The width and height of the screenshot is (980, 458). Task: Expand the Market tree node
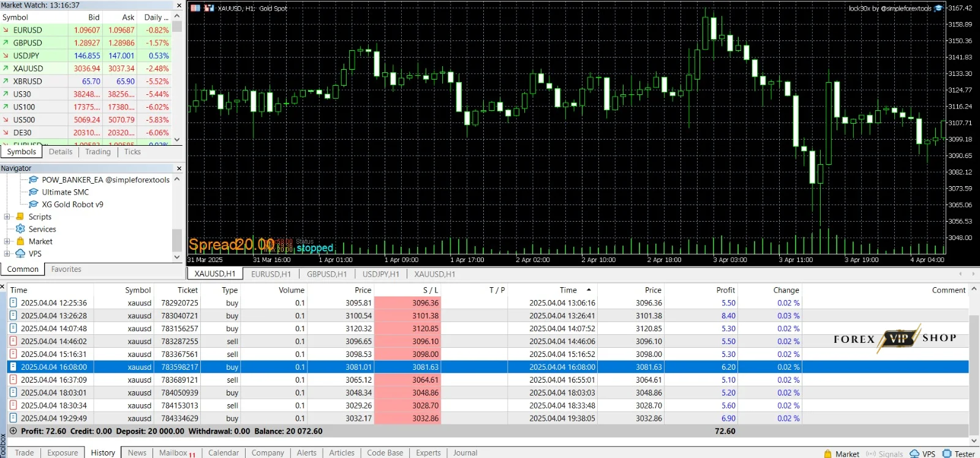point(7,241)
